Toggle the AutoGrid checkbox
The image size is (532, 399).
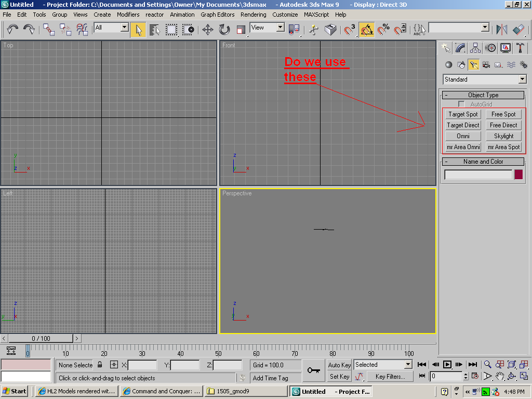[461, 104]
